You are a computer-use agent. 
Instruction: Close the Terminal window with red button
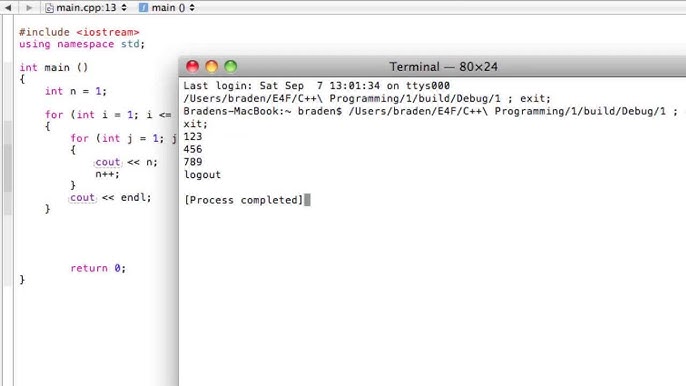[x=192, y=67]
